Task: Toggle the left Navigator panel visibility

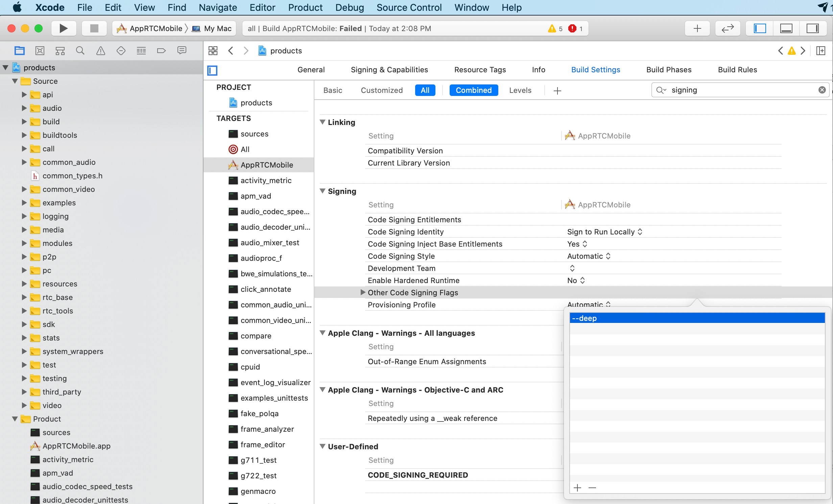Action: [x=760, y=28]
